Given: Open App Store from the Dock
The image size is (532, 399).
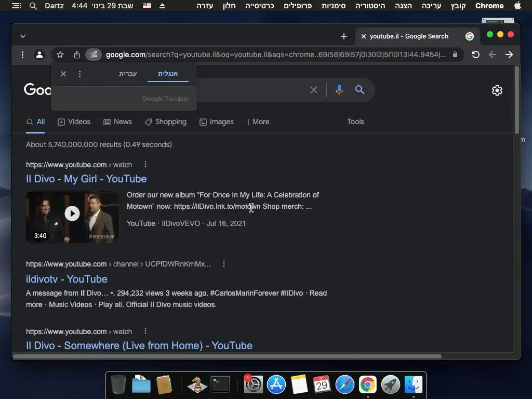Looking at the screenshot, I should click(276, 385).
